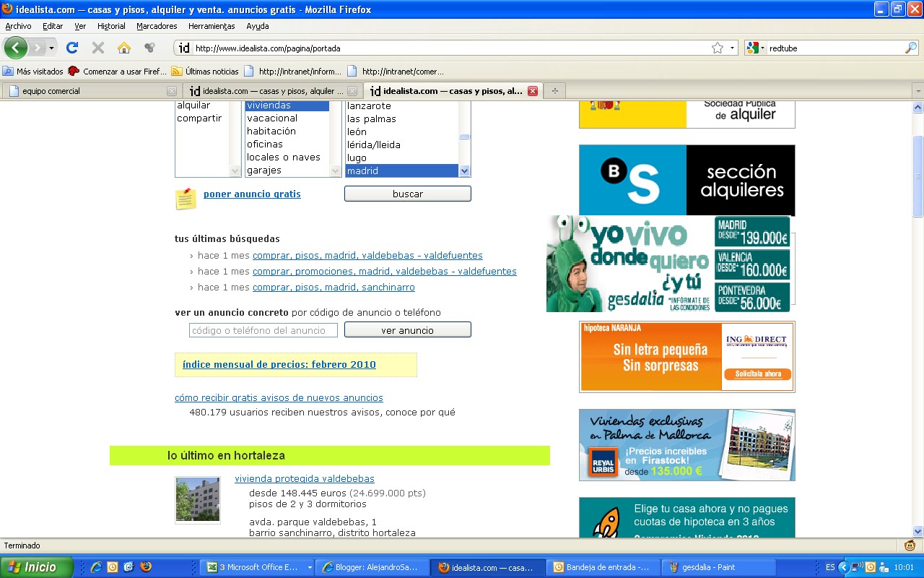Bookmark this page with the star icon
Image resolution: width=924 pixels, height=578 pixels.
tap(718, 48)
